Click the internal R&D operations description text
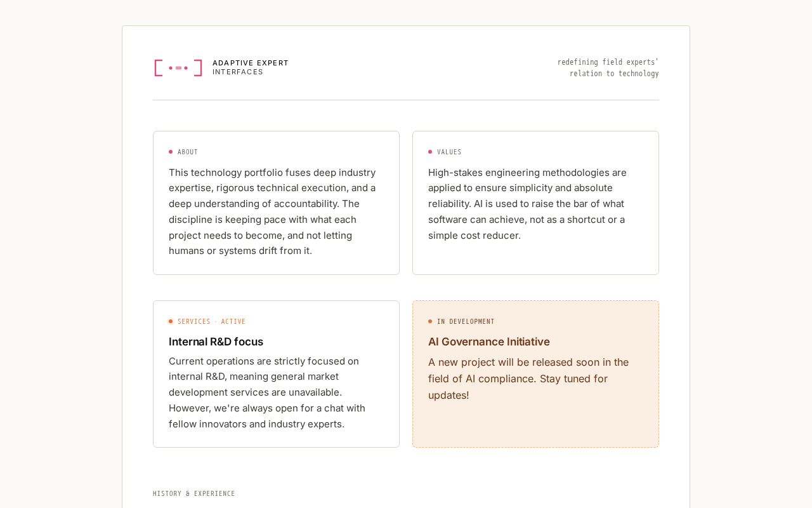The image size is (812, 508). point(267,392)
